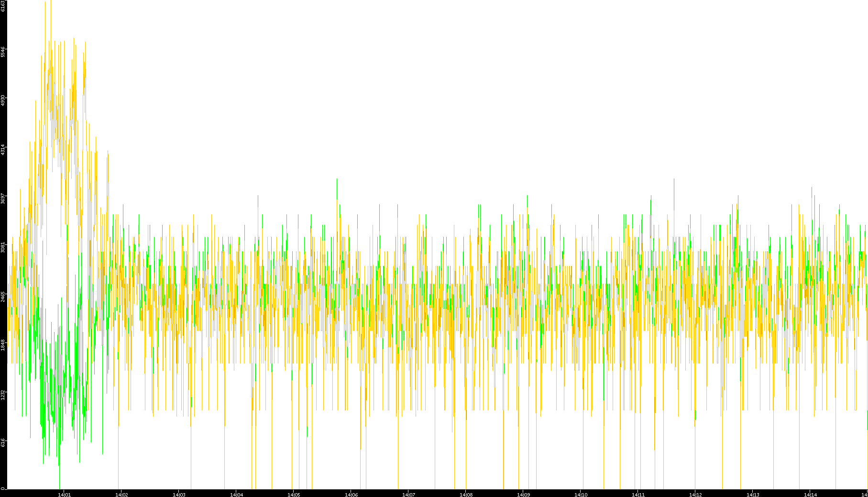The height and width of the screenshot is (497, 868).
Task: Choose the 14:10 time label
Action: point(581,495)
